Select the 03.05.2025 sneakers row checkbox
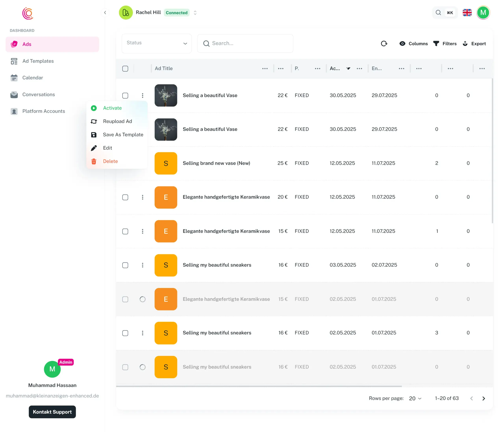The image size is (504, 432). (x=125, y=265)
